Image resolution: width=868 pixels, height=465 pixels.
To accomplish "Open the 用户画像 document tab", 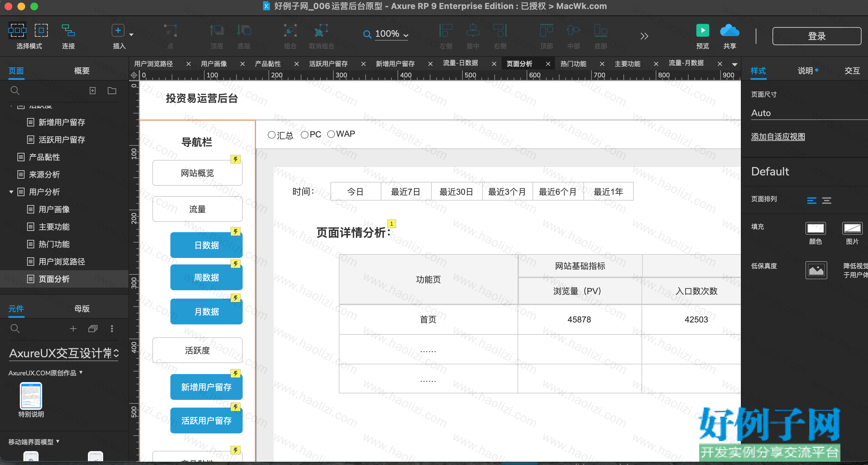I will pyautogui.click(x=214, y=64).
